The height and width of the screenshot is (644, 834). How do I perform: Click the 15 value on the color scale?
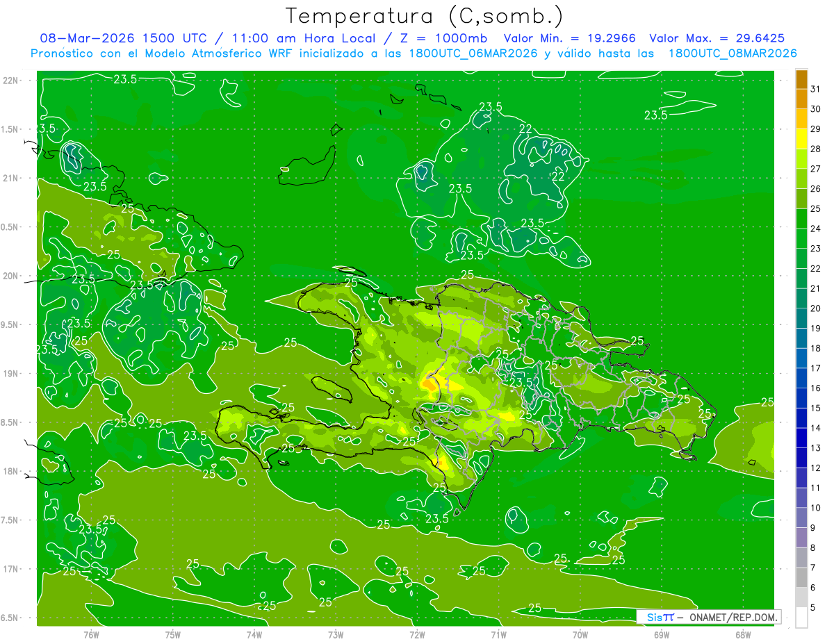click(815, 408)
